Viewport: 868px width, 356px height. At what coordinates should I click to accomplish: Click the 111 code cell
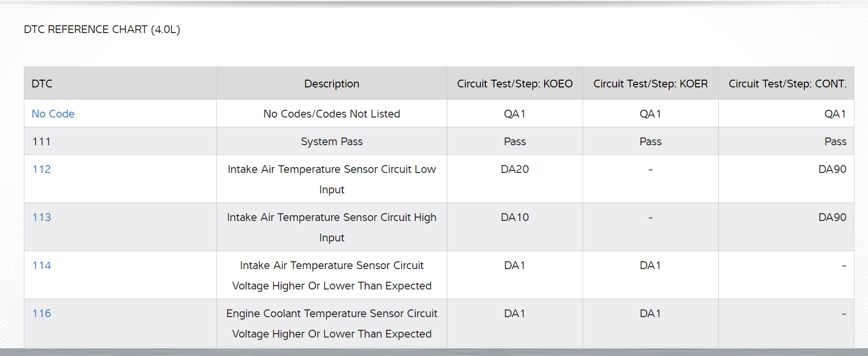42,141
